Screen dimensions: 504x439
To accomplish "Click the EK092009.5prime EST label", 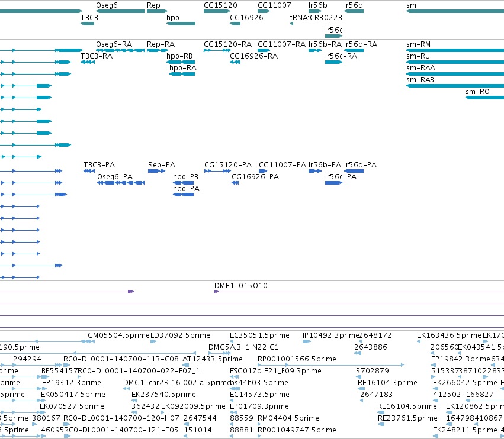I will [x=193, y=406].
